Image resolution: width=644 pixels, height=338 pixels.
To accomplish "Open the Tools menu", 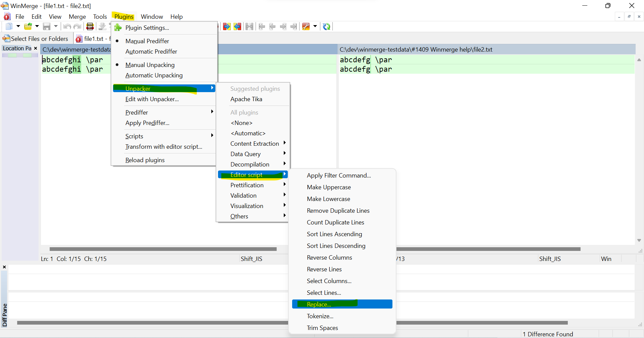I will coord(100,16).
